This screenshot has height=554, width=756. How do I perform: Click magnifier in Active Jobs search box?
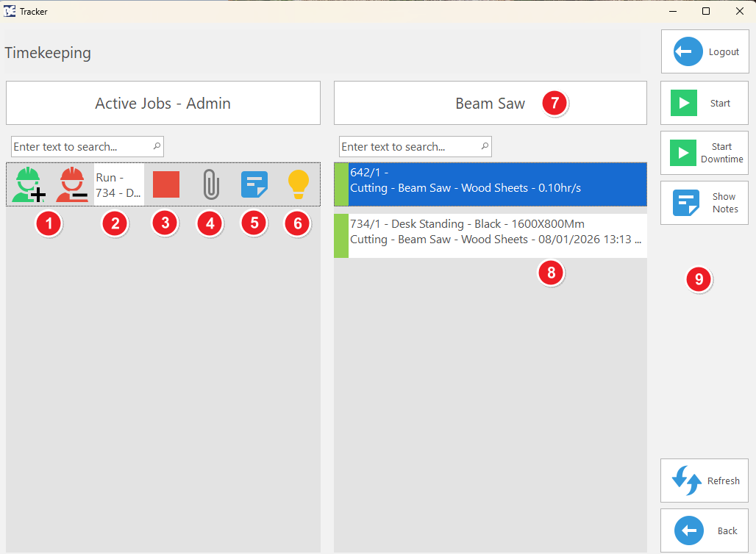point(157,146)
